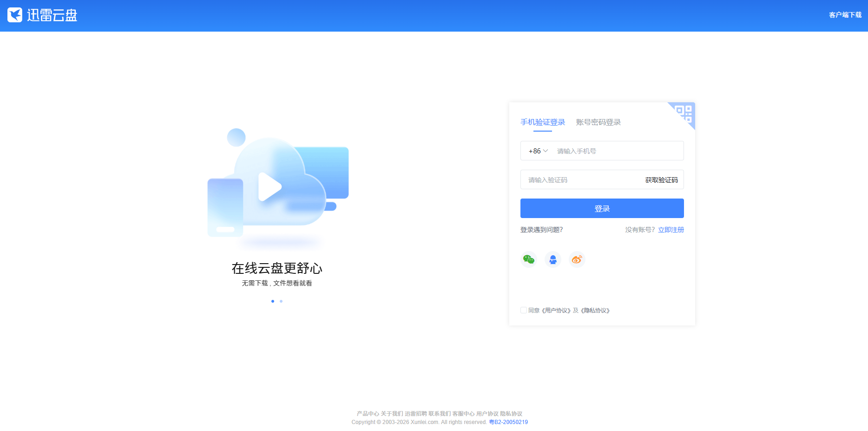Open 用户协议 in the footer
Image resolution: width=868 pixels, height=431 pixels.
point(487,414)
